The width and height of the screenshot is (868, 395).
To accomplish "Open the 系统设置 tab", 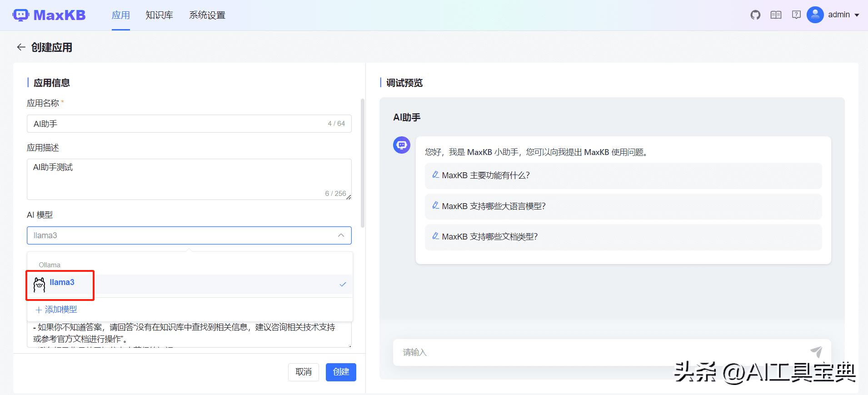I will [207, 15].
